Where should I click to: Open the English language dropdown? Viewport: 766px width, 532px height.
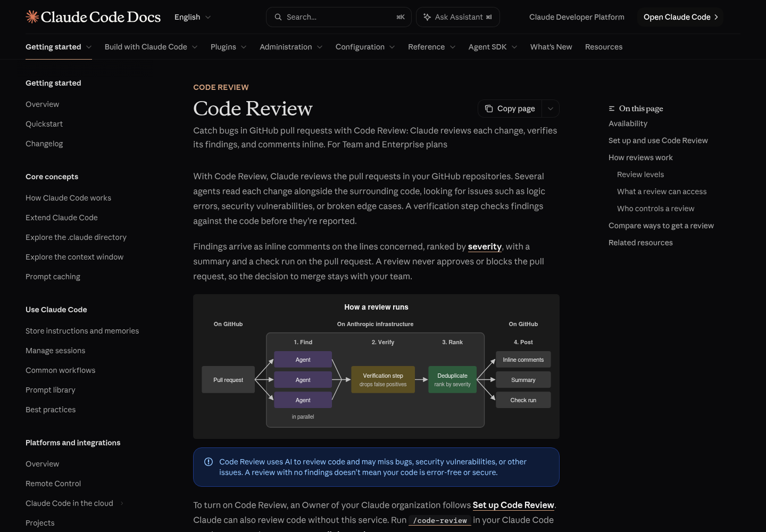(x=193, y=17)
